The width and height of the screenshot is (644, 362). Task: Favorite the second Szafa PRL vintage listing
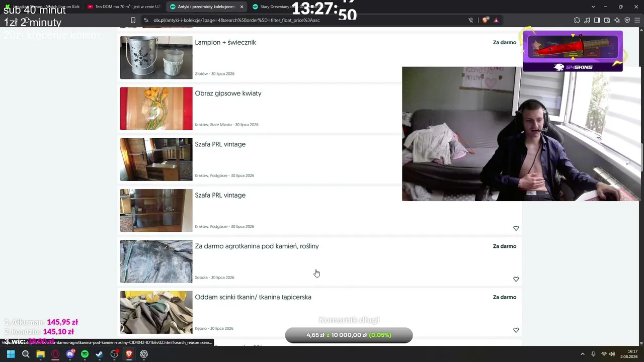coord(516,228)
